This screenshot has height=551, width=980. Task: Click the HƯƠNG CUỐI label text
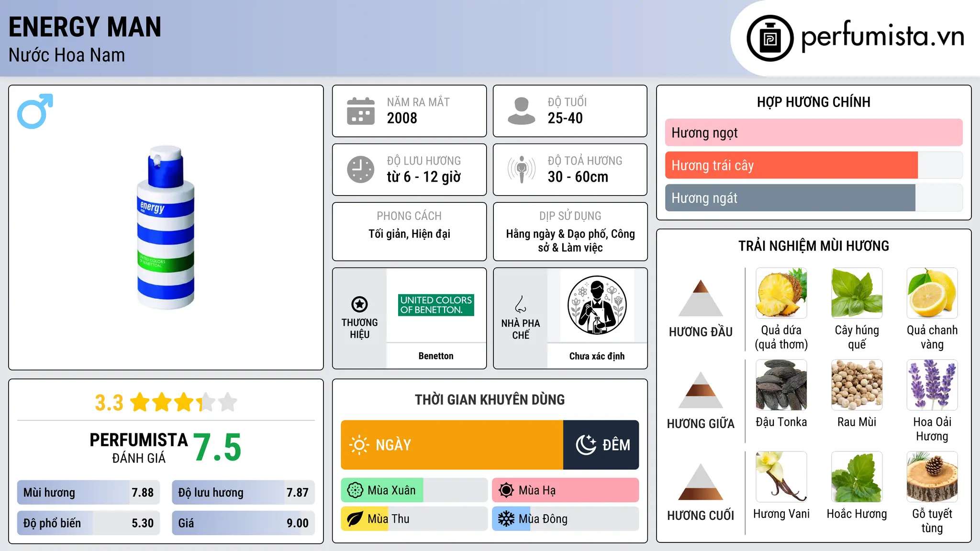pos(701,516)
